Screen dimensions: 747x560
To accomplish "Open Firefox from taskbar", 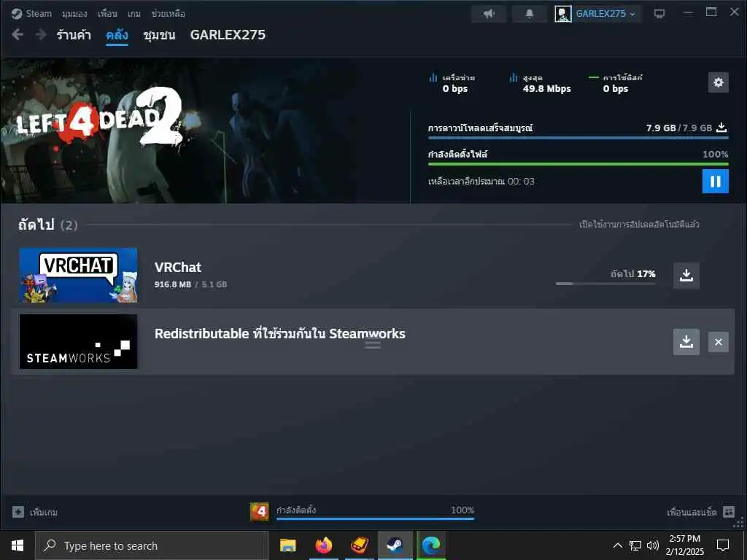I will [323, 545].
